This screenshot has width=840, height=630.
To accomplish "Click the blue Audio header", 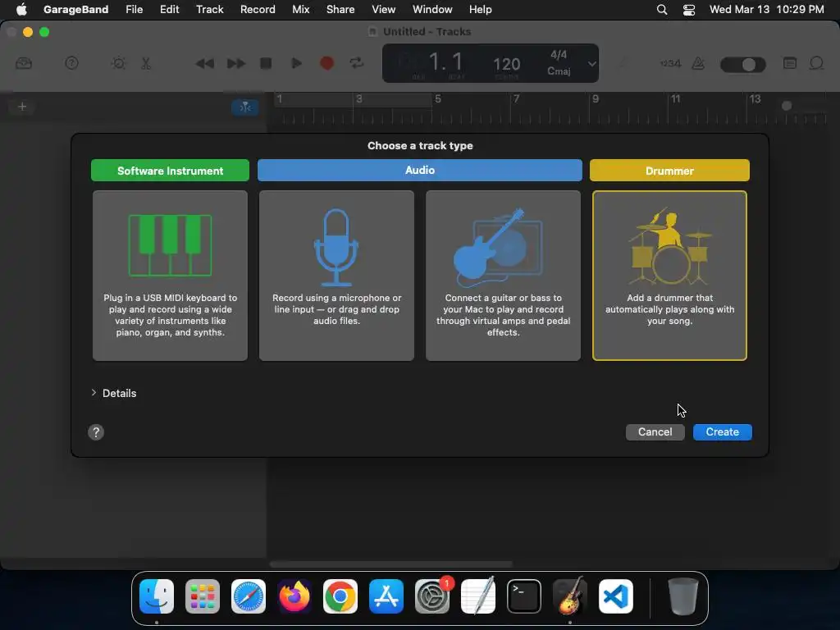I will pyautogui.click(x=419, y=170).
